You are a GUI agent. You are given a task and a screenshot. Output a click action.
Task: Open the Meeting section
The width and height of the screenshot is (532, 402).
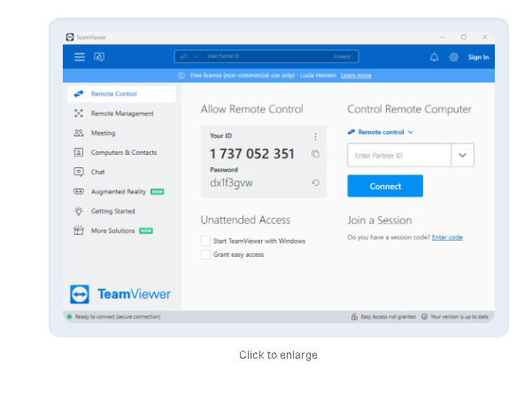point(121,133)
